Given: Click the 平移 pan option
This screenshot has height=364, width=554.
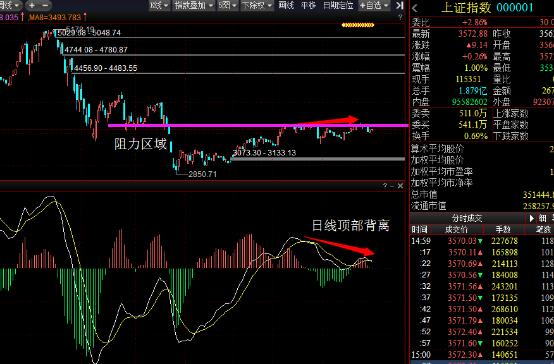Looking at the screenshot, I should point(308,5).
